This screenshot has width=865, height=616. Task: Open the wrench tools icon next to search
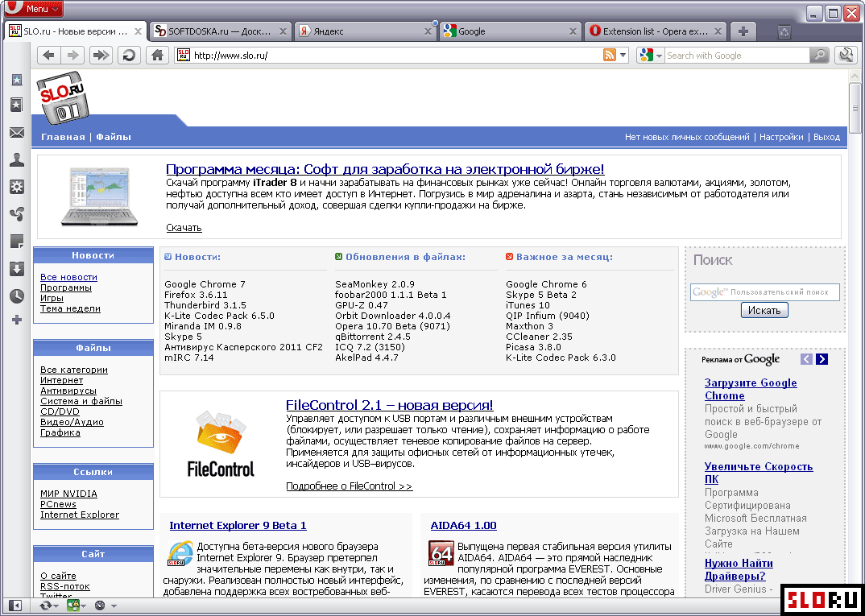click(846, 55)
